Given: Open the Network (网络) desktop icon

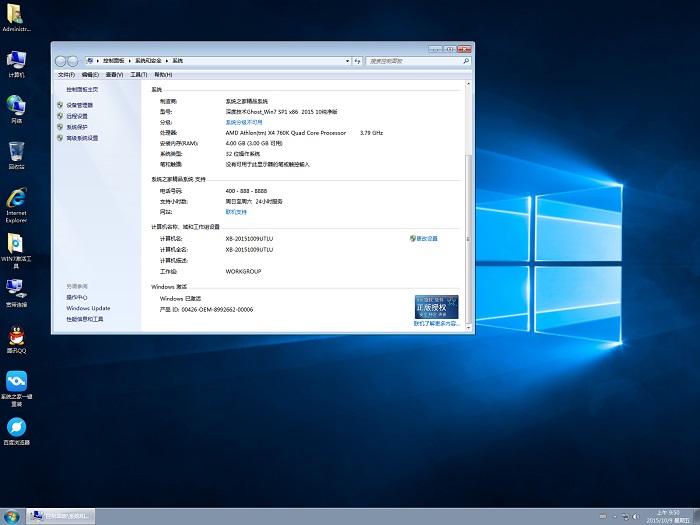Looking at the screenshot, I should pos(16,109).
